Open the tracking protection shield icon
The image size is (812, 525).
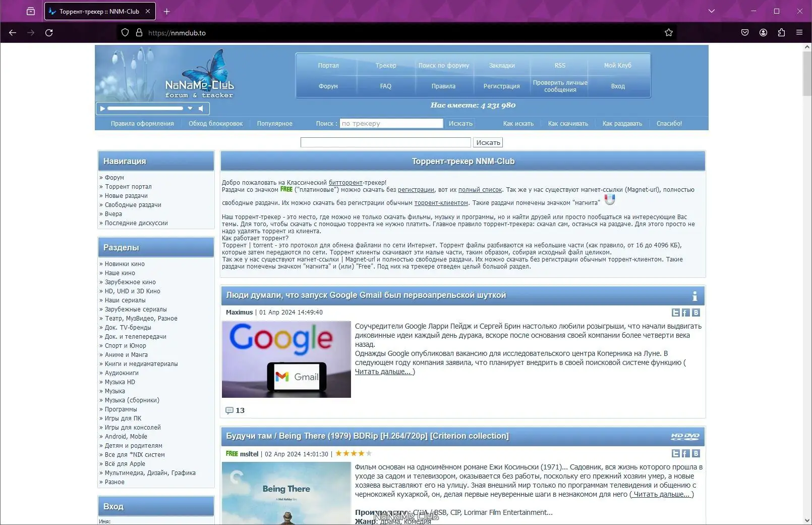tap(125, 33)
